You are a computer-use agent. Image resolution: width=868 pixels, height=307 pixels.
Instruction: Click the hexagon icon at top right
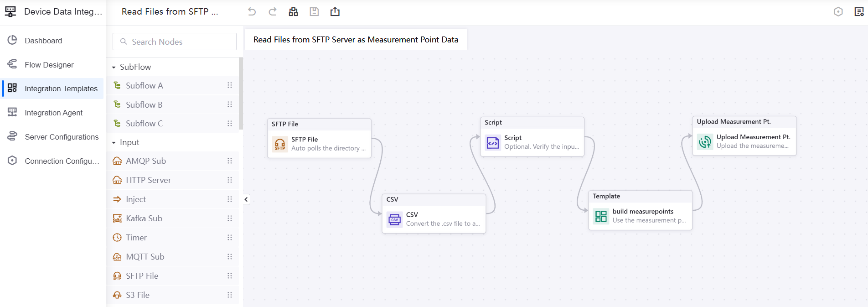pyautogui.click(x=838, y=12)
